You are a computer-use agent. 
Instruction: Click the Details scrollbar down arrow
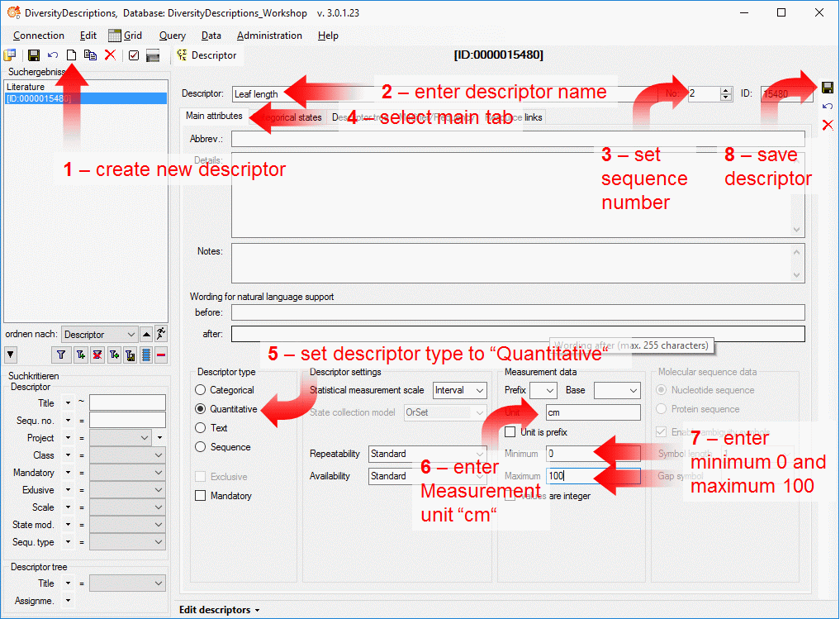click(x=796, y=230)
